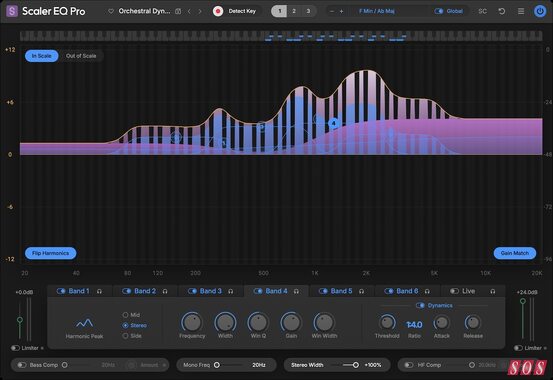
Task: Enable the Live band switch
Action: click(454, 291)
